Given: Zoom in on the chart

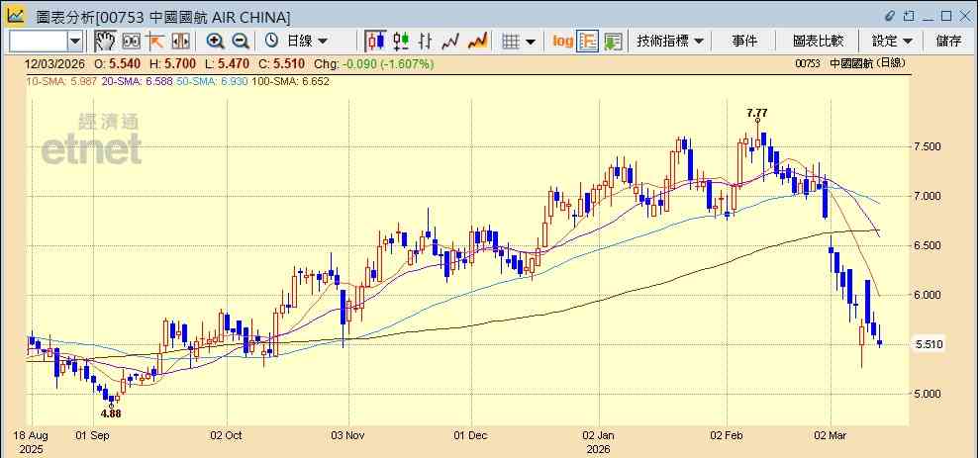Looking at the screenshot, I should click(215, 42).
